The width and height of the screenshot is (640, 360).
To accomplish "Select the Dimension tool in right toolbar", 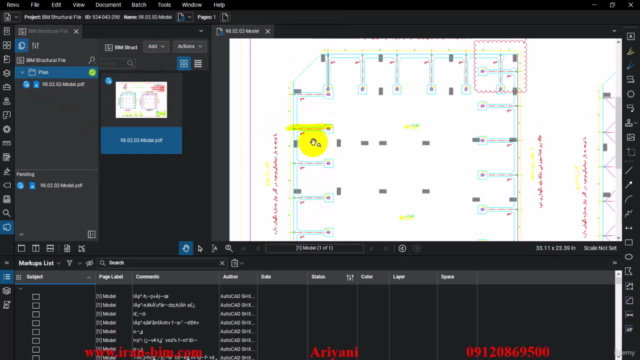I will pos(629,228).
